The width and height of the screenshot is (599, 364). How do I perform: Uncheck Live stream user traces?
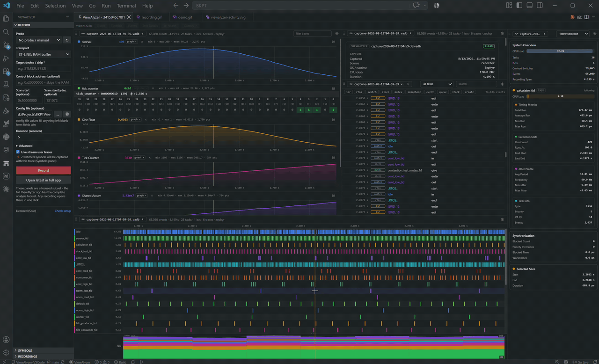18,152
